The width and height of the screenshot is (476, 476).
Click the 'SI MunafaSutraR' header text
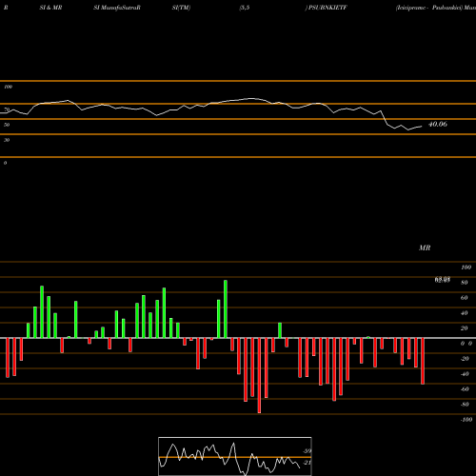coord(117,8)
